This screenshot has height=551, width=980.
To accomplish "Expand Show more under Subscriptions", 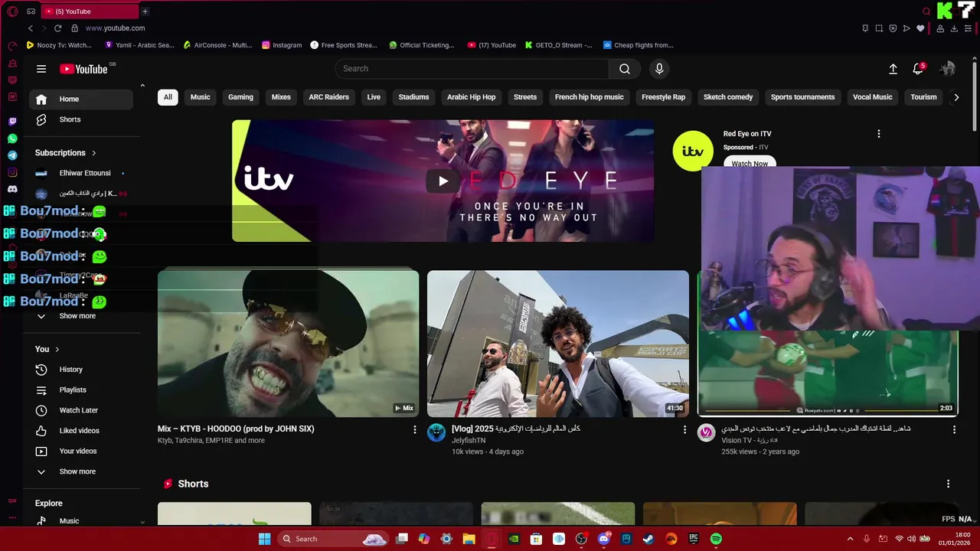I will point(81,316).
